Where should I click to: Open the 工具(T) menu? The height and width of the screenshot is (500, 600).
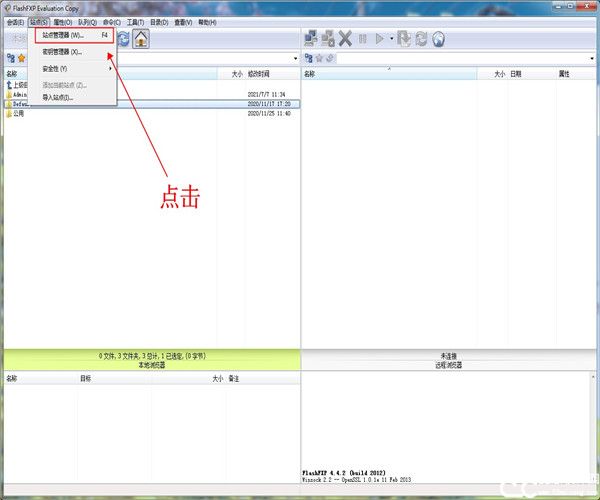137,21
